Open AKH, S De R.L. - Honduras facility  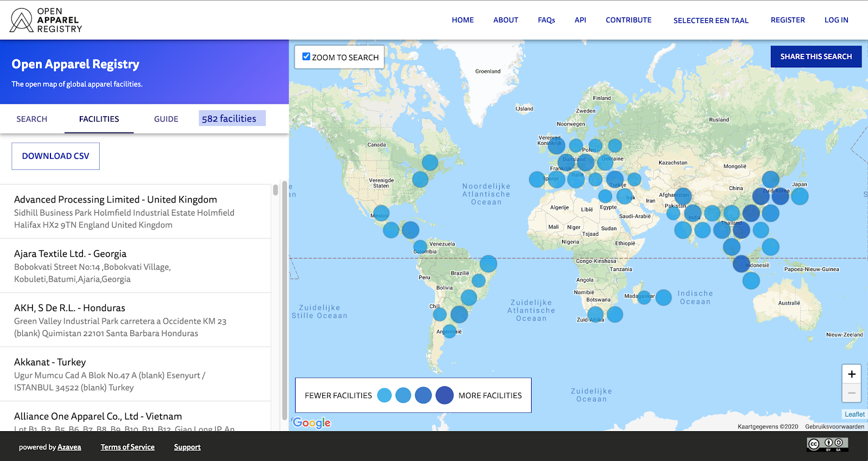point(136,320)
